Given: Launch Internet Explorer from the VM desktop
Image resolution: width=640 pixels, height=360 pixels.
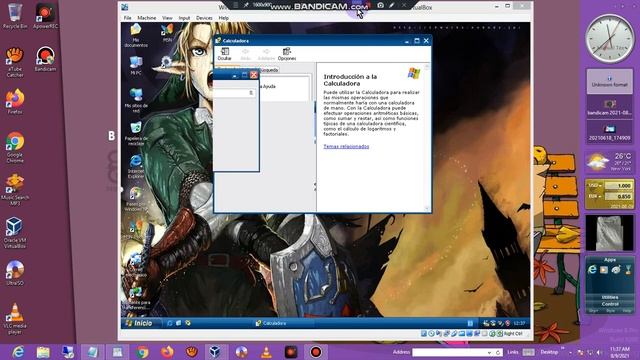Looking at the screenshot, I should tap(136, 167).
